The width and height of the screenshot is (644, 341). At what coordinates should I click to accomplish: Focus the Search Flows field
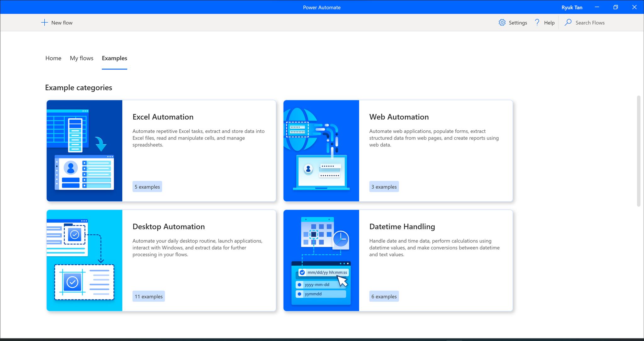590,23
